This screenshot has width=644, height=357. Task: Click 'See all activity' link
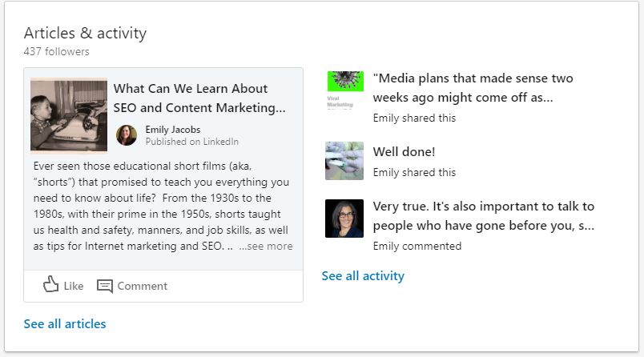click(x=363, y=275)
